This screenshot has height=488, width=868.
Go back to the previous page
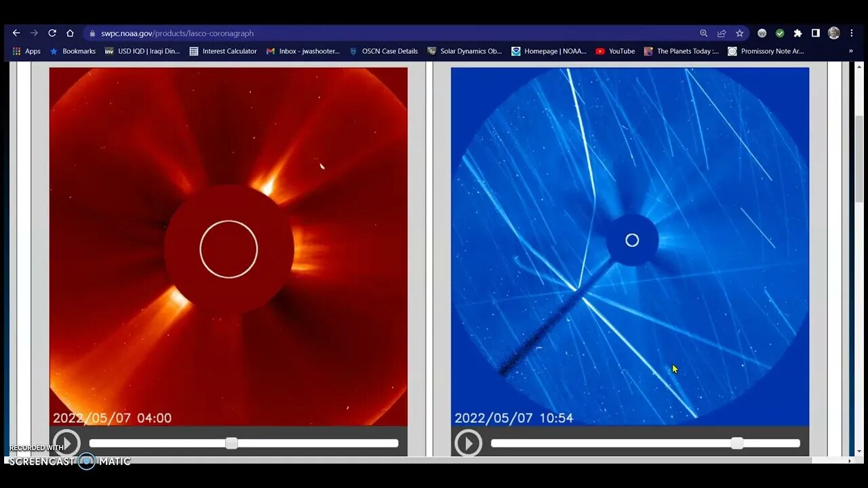coord(16,33)
